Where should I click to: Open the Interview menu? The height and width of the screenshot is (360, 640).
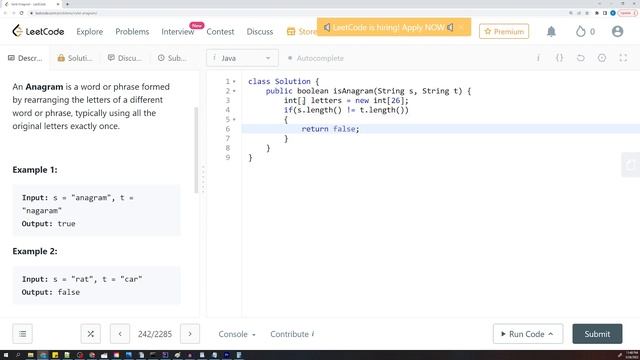[x=178, y=31]
